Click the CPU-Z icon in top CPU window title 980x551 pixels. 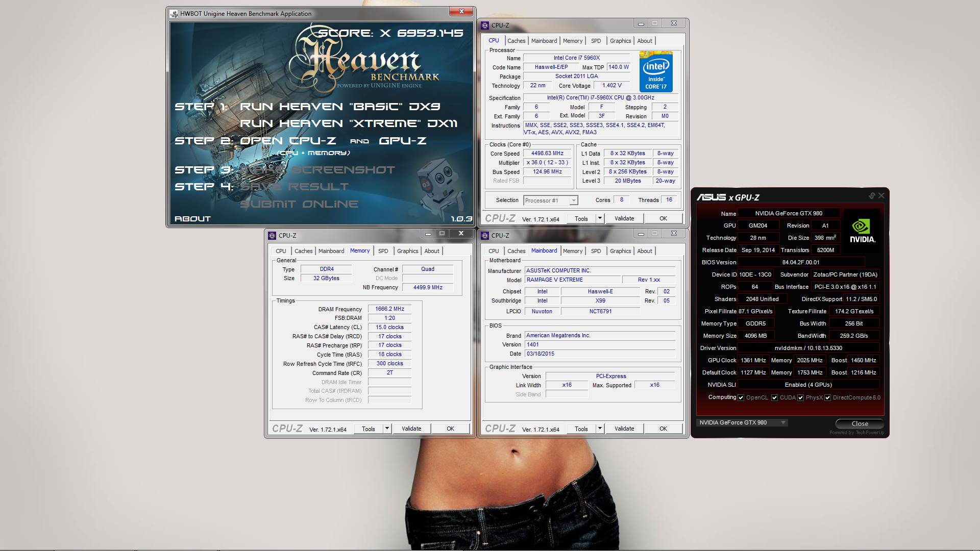point(485,25)
